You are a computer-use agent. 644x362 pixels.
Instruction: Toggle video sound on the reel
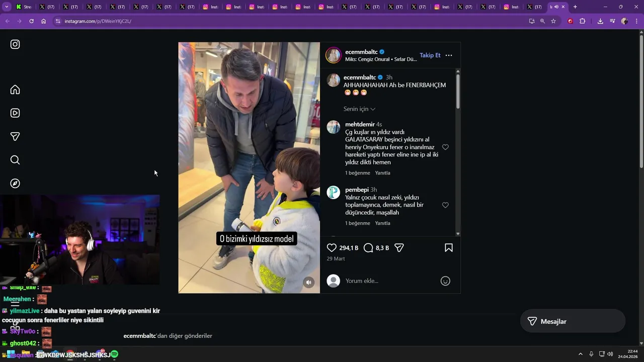tap(309, 283)
